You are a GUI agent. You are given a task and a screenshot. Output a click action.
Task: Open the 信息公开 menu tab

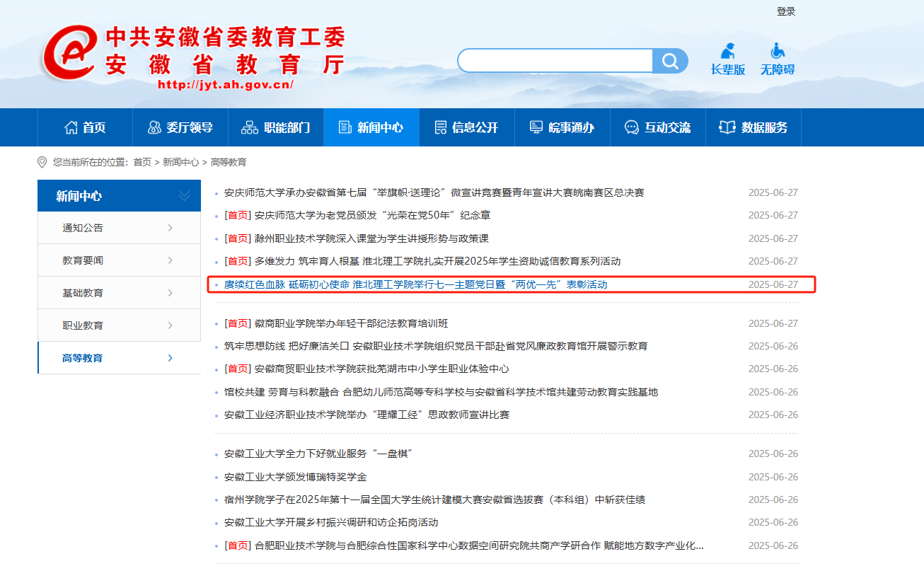(x=467, y=127)
